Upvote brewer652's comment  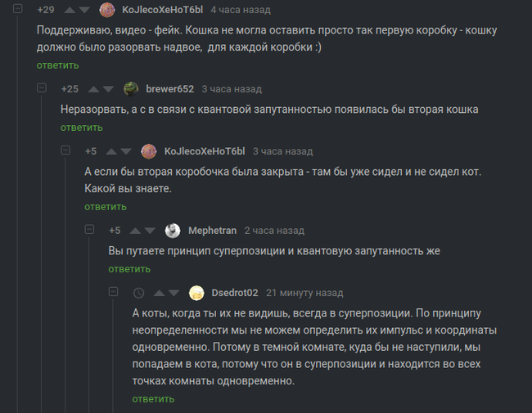tap(93, 89)
